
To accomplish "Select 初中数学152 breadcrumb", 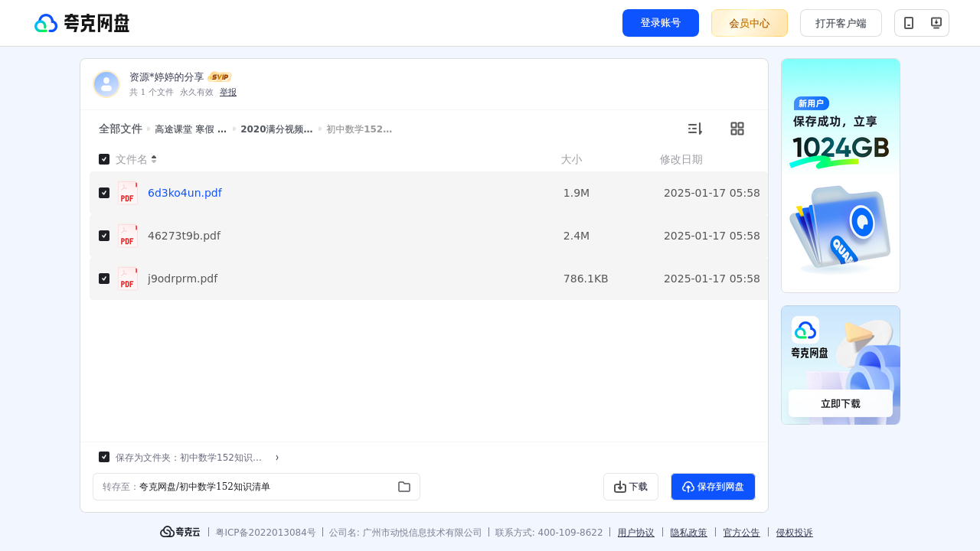I will point(359,129).
